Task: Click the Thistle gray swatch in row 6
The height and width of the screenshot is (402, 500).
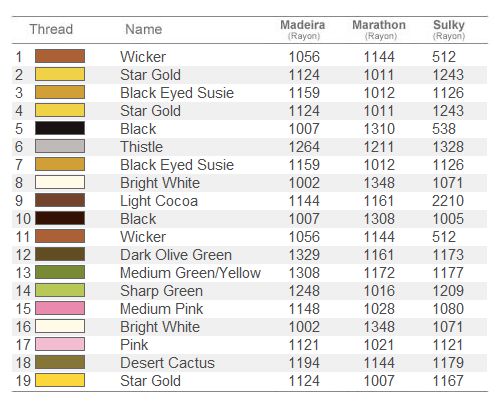Action: pos(60,146)
